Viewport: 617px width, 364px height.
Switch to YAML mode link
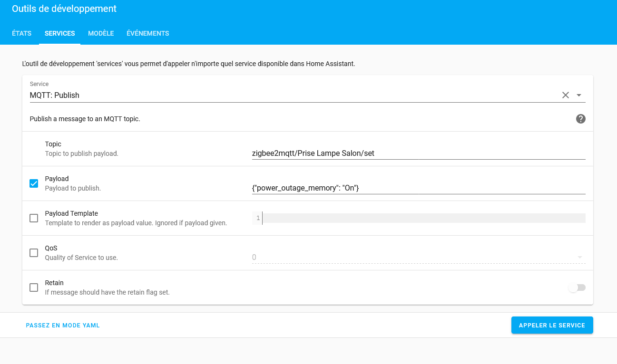pos(63,326)
